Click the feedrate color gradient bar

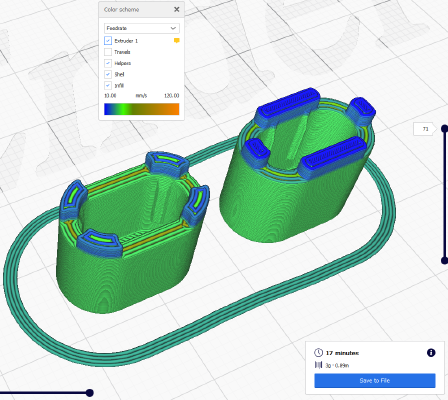coord(142,109)
